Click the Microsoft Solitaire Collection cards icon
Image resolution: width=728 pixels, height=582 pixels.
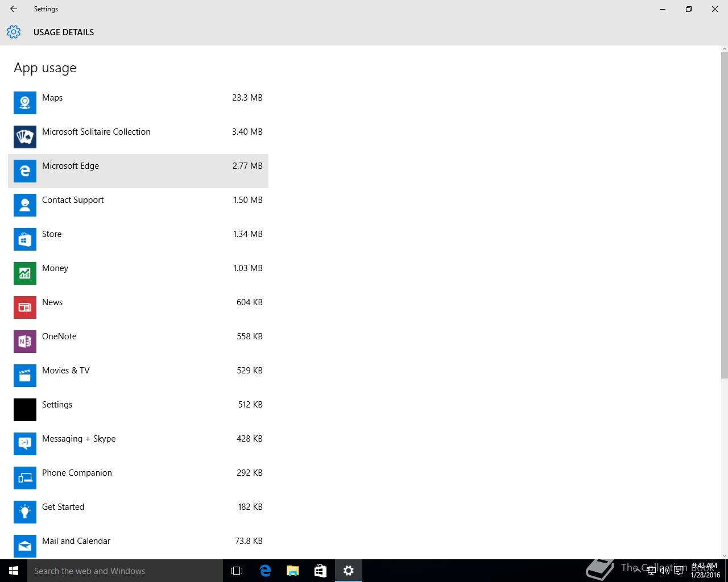click(25, 137)
